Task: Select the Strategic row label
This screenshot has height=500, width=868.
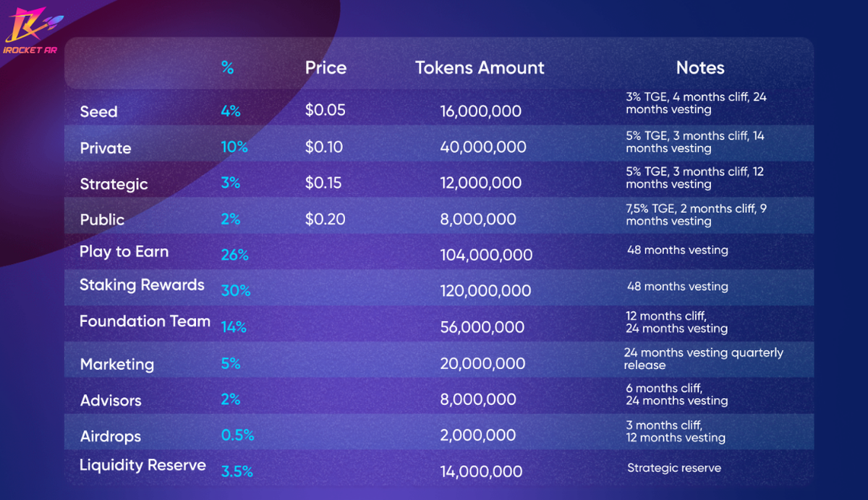Action: pyautogui.click(x=114, y=184)
